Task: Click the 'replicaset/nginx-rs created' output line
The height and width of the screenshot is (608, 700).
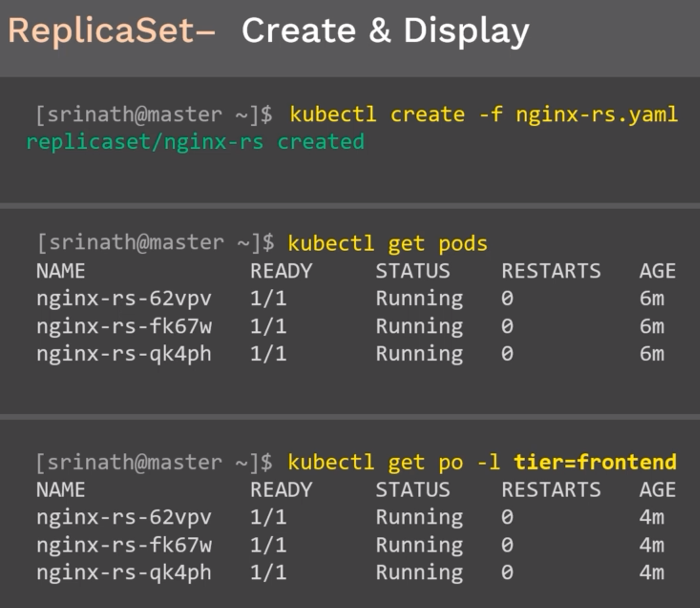Action: click(x=196, y=142)
